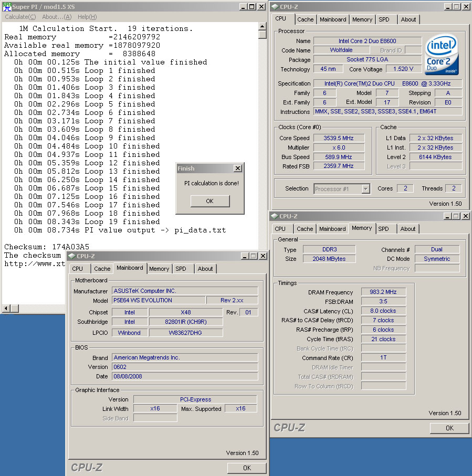Click OK in the Finish dialog
The width and height of the screenshot is (472, 476).
pyautogui.click(x=210, y=201)
